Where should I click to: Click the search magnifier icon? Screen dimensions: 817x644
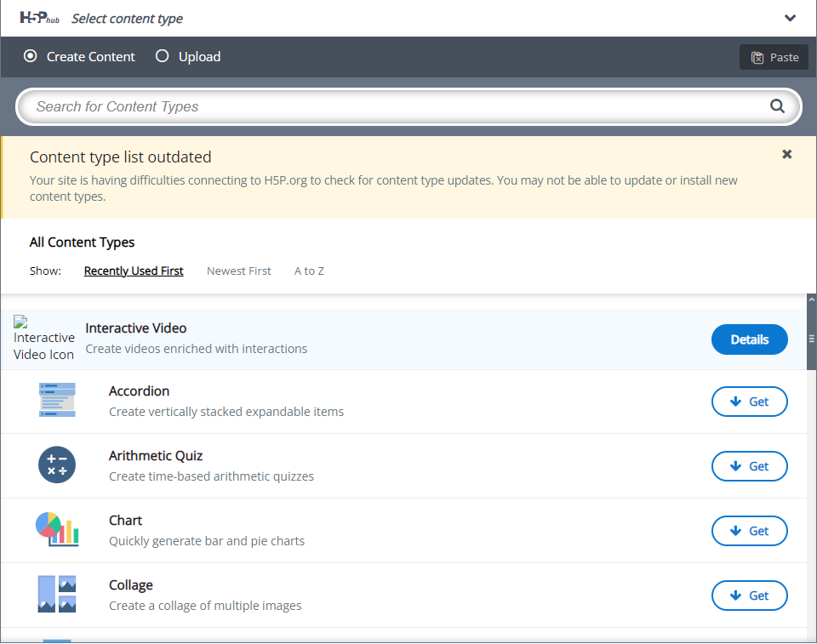click(777, 106)
